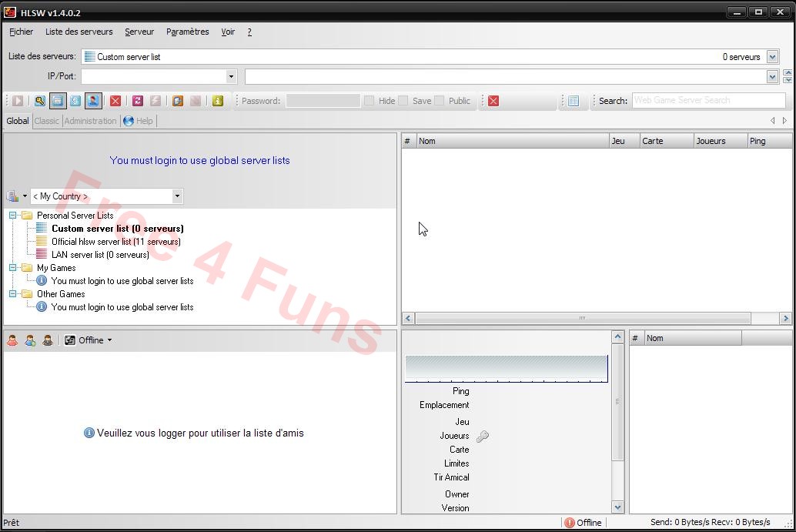Click the magenta refresh arrows icon

138,101
